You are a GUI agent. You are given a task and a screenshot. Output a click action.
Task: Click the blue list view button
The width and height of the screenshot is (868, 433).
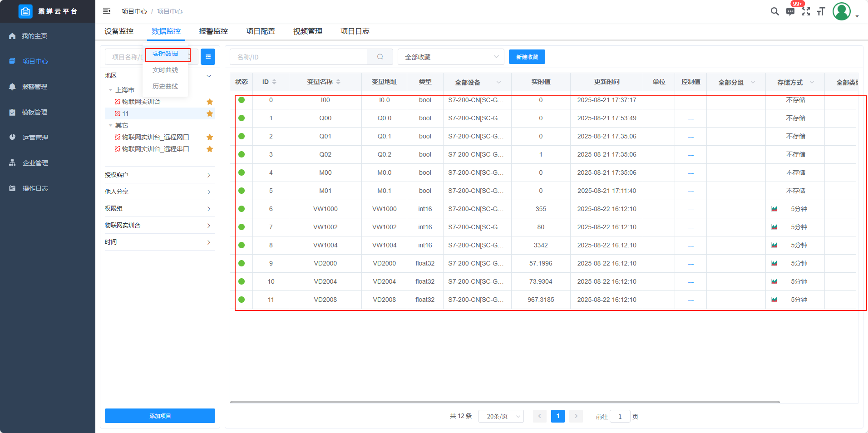tap(208, 57)
